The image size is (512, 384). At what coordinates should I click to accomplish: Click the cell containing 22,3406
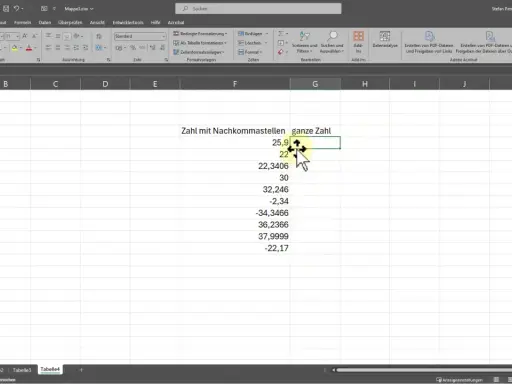coord(235,166)
